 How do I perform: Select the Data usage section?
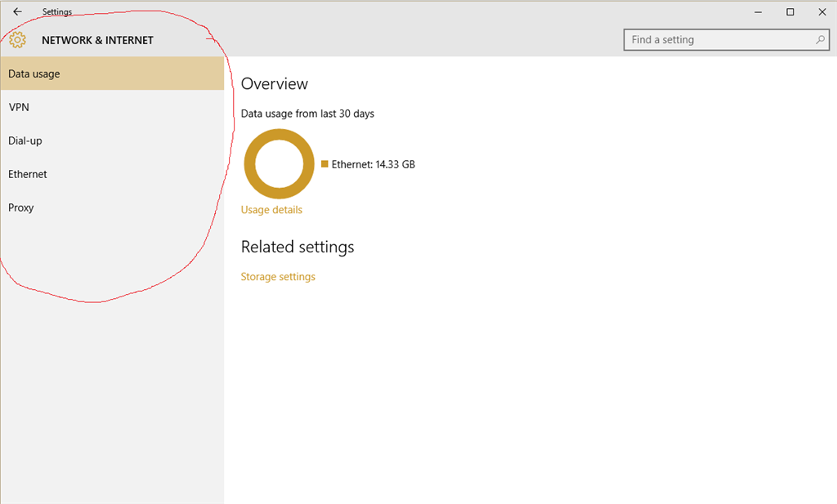click(x=34, y=74)
